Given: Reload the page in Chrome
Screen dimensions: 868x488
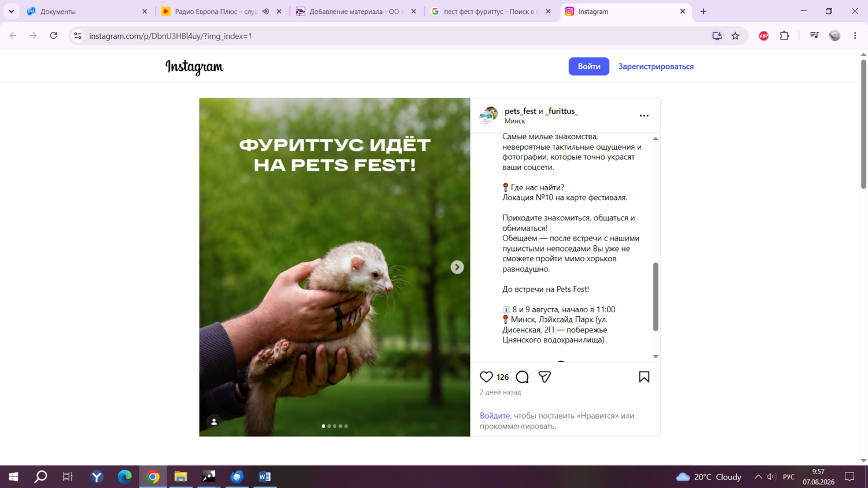Looking at the screenshot, I should [54, 36].
